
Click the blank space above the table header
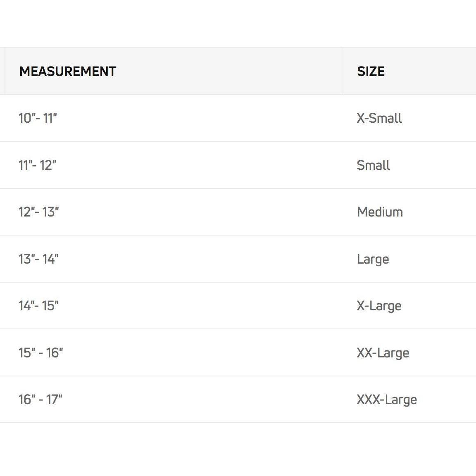click(238, 24)
